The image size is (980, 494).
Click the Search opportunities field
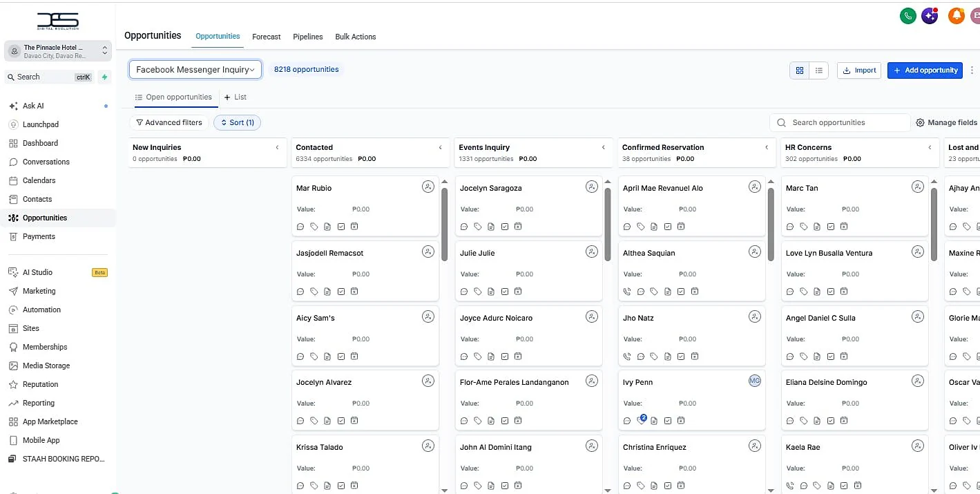click(x=840, y=122)
